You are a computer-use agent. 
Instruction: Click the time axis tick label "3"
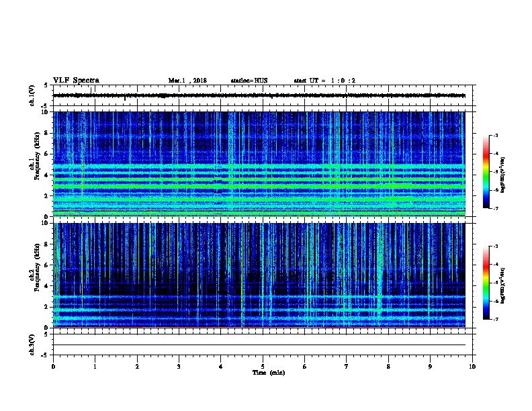coord(179,367)
